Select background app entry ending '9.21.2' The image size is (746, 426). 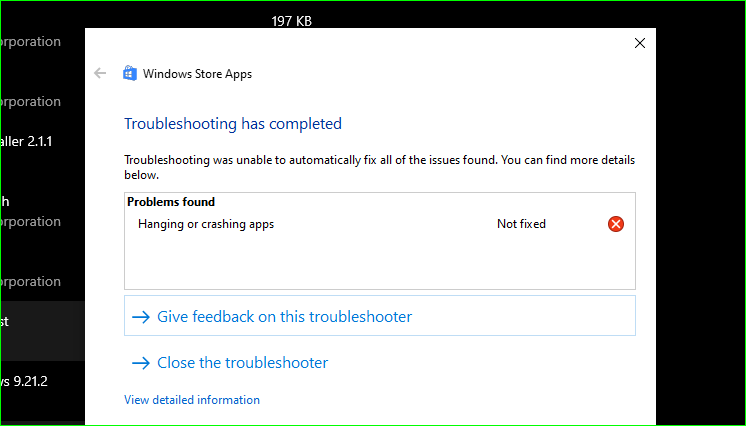coord(24,381)
